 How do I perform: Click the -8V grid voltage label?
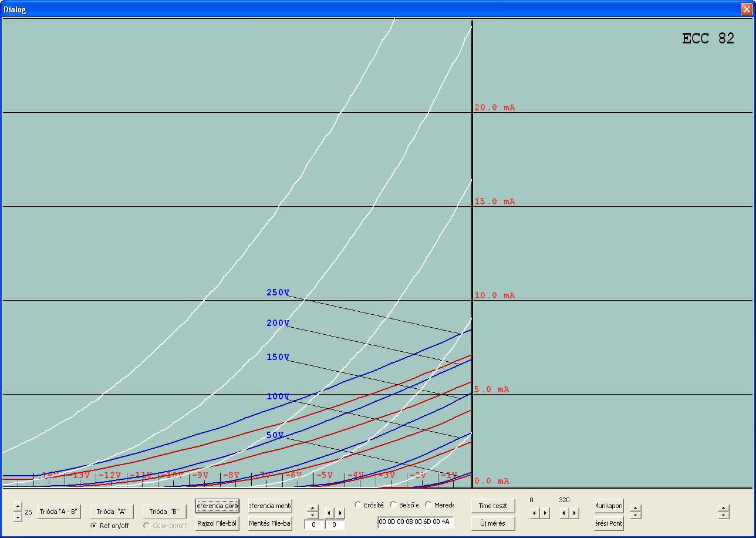point(231,475)
